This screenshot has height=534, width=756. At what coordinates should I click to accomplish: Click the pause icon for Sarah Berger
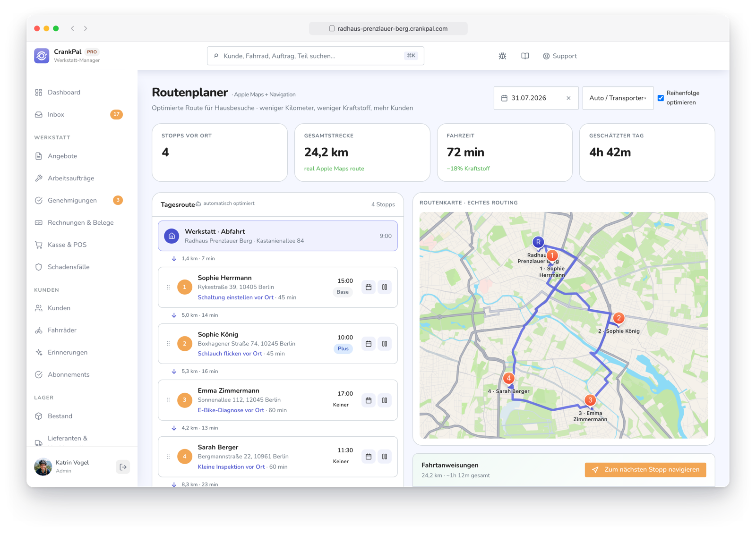385,457
